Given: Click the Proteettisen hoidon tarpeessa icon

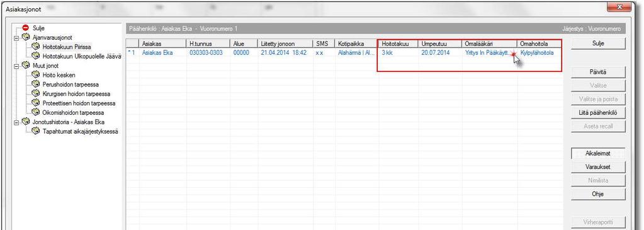Looking at the screenshot, I should [x=36, y=103].
